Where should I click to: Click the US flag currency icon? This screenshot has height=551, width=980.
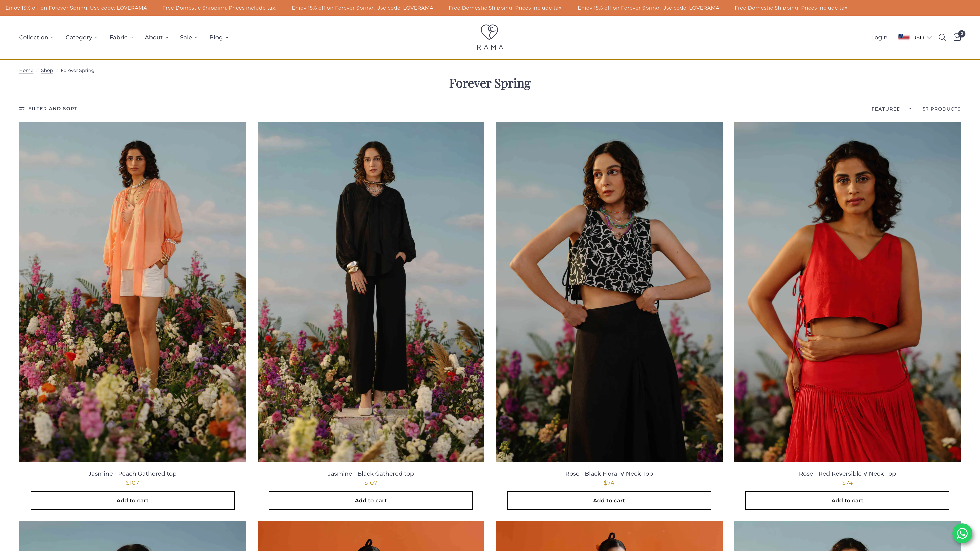[903, 38]
